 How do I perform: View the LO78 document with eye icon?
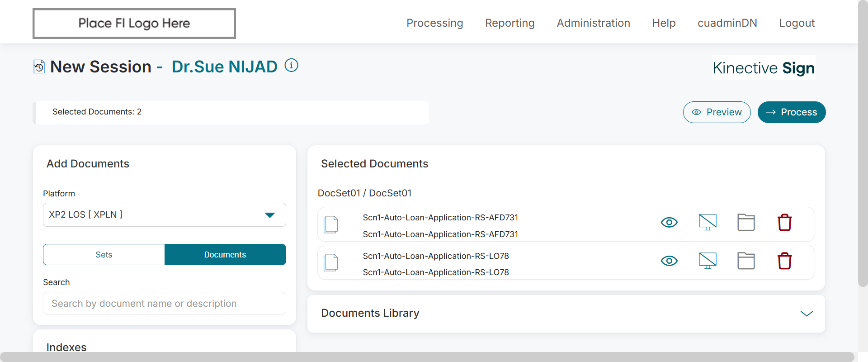669,261
